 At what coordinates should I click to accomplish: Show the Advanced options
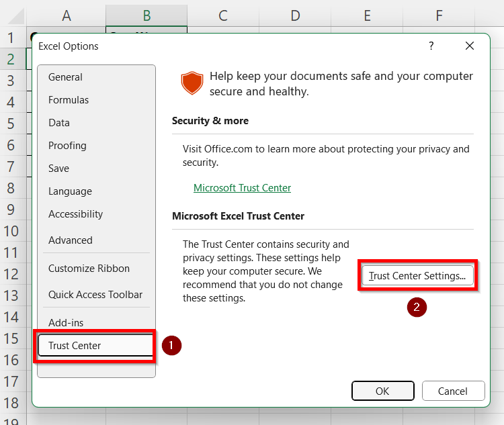71,240
